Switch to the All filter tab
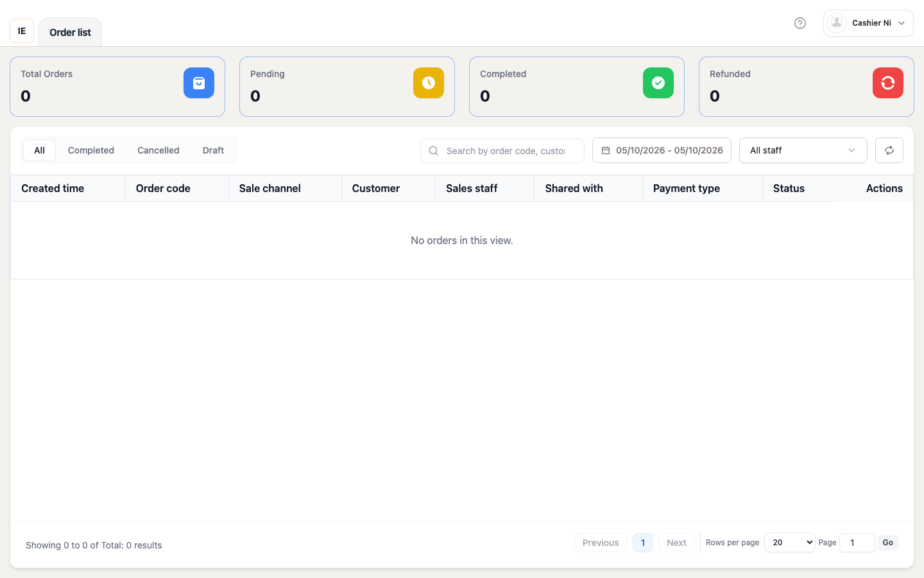 point(39,150)
